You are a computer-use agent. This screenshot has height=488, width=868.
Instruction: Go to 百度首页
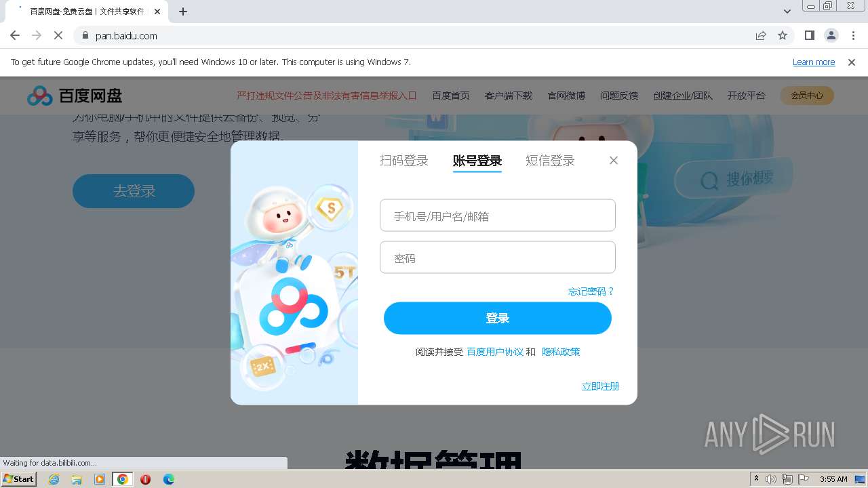point(451,96)
